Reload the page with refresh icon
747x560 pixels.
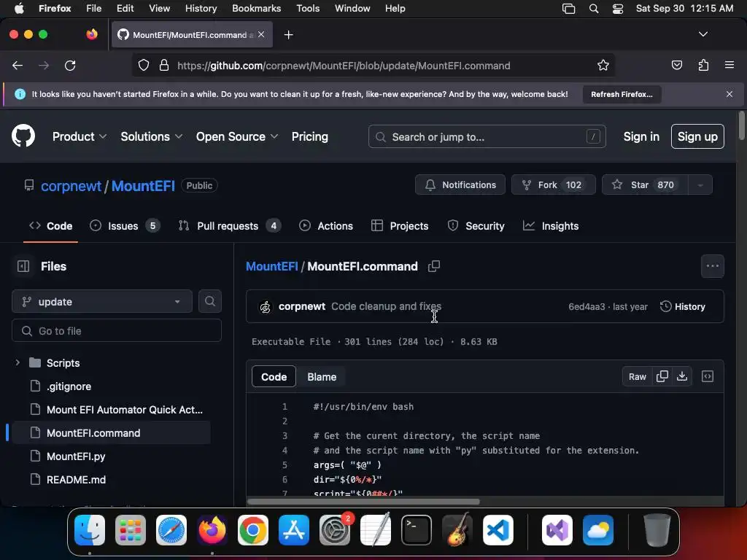click(70, 66)
